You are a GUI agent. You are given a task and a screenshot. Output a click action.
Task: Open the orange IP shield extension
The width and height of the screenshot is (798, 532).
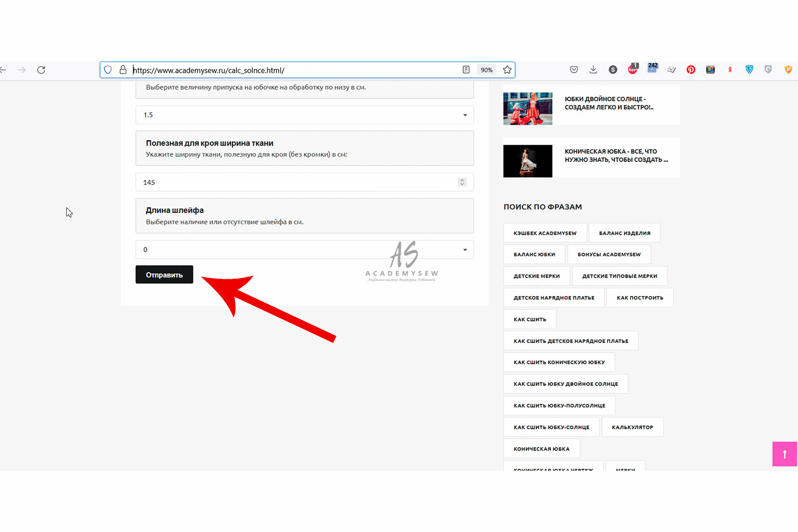coord(788,70)
